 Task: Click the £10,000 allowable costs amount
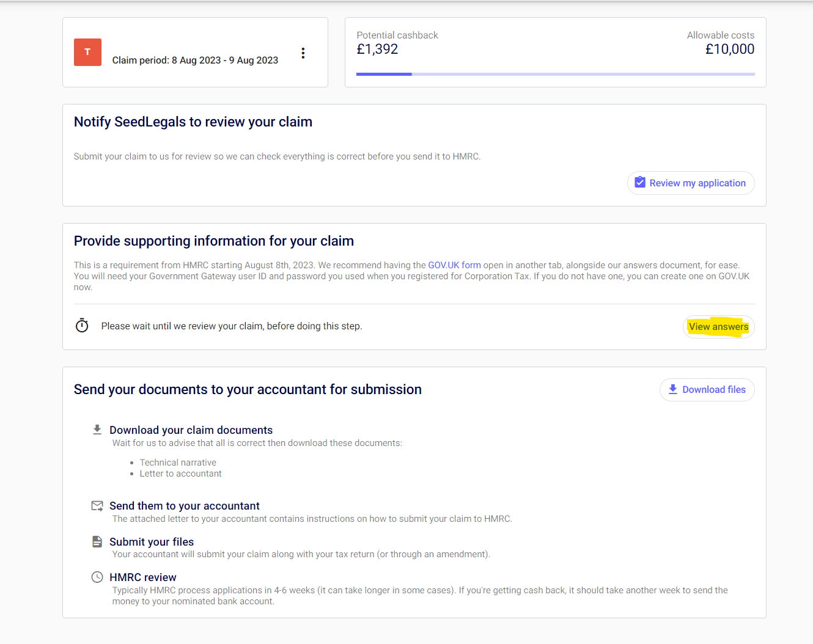pyautogui.click(x=729, y=49)
